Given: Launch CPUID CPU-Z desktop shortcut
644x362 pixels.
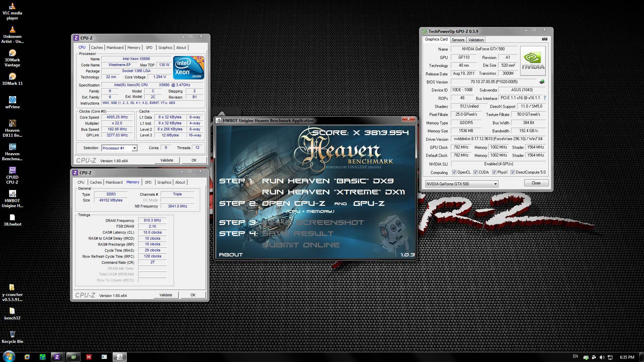Looking at the screenshot, I should tap(12, 176).
